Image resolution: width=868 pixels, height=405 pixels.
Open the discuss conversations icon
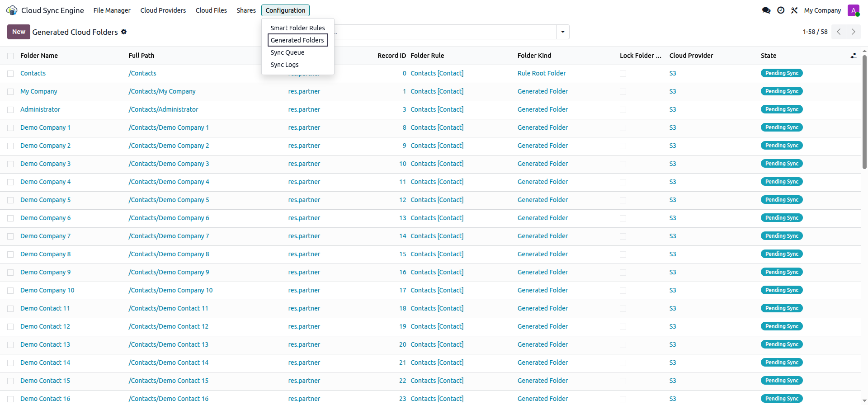click(766, 10)
